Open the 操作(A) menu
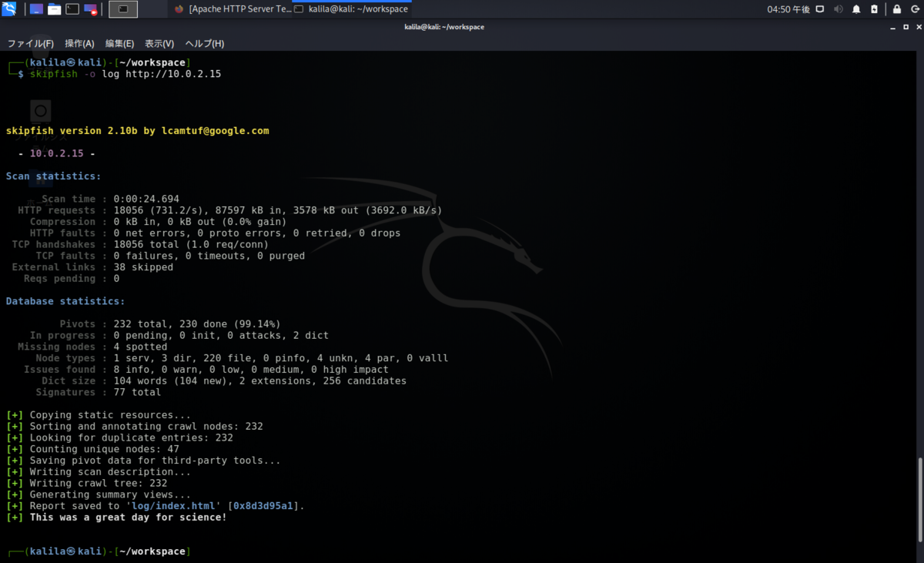 (x=79, y=43)
